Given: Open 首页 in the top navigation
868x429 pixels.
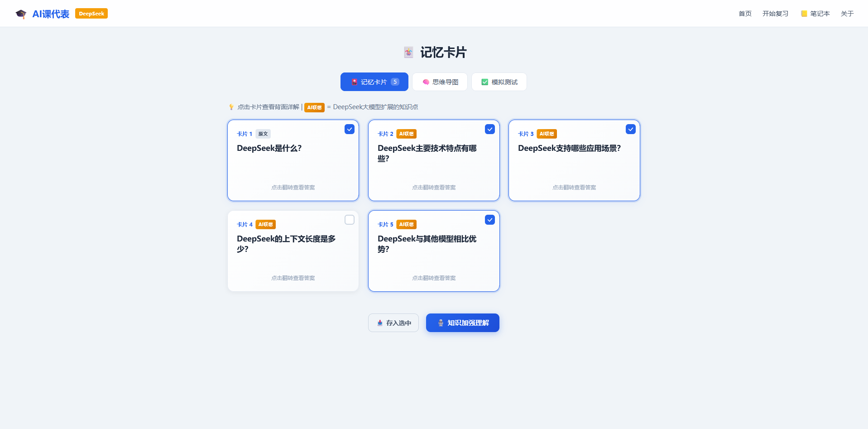Looking at the screenshot, I should pyautogui.click(x=745, y=14).
